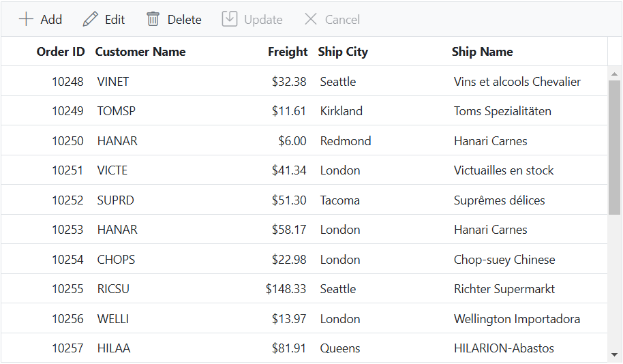Click the scrollbar down arrow
This screenshot has height=364, width=623.
coord(614,355)
